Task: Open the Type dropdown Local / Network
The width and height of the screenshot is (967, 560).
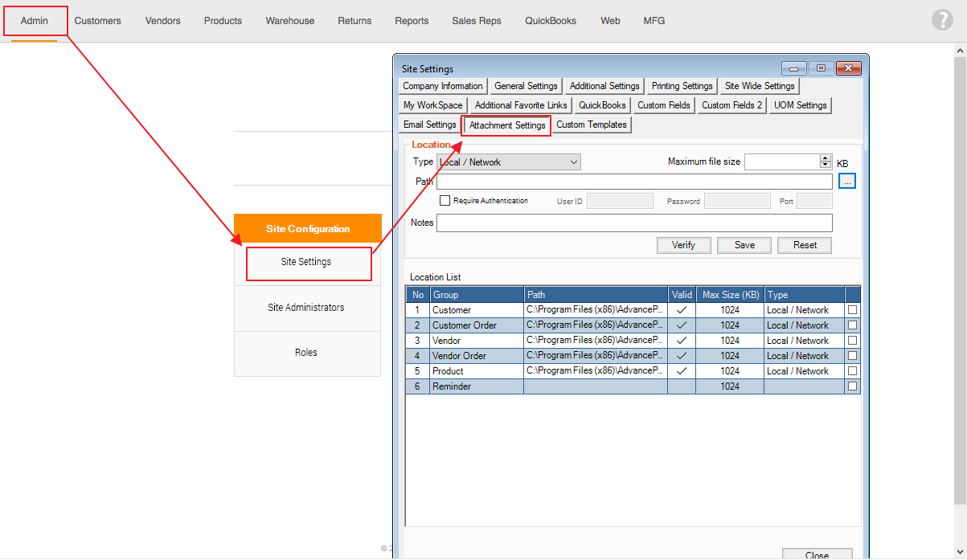Action: pyautogui.click(x=508, y=162)
